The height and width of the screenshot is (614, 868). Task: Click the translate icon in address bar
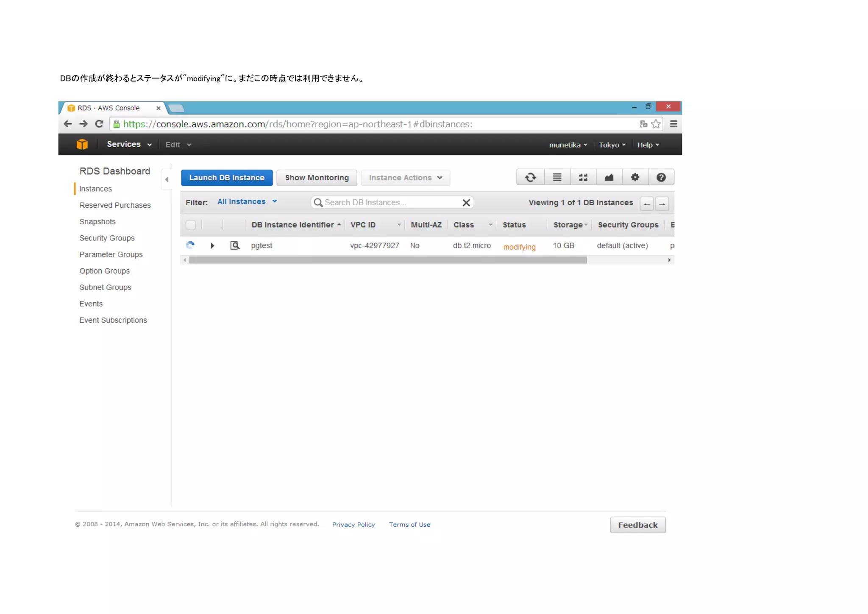pos(643,124)
